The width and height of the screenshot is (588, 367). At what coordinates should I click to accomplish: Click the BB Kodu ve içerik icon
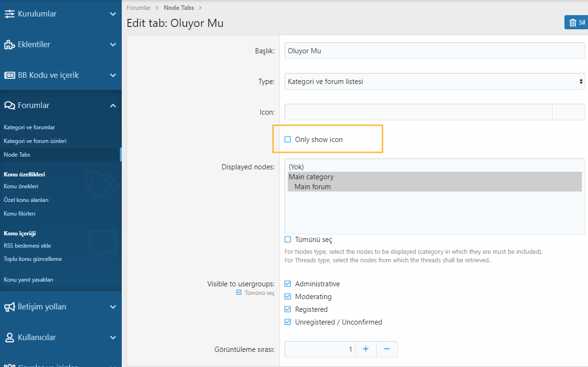pos(9,75)
